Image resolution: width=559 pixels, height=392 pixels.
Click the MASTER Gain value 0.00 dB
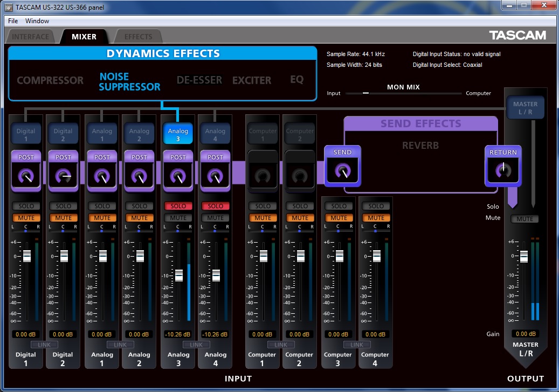[x=526, y=334]
